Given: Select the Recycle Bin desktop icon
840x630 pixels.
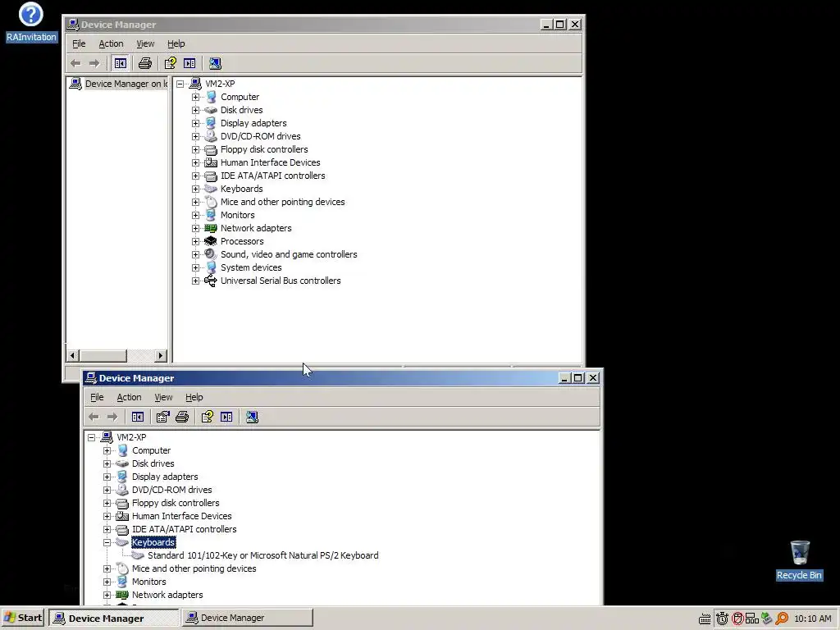Looking at the screenshot, I should (x=799, y=559).
